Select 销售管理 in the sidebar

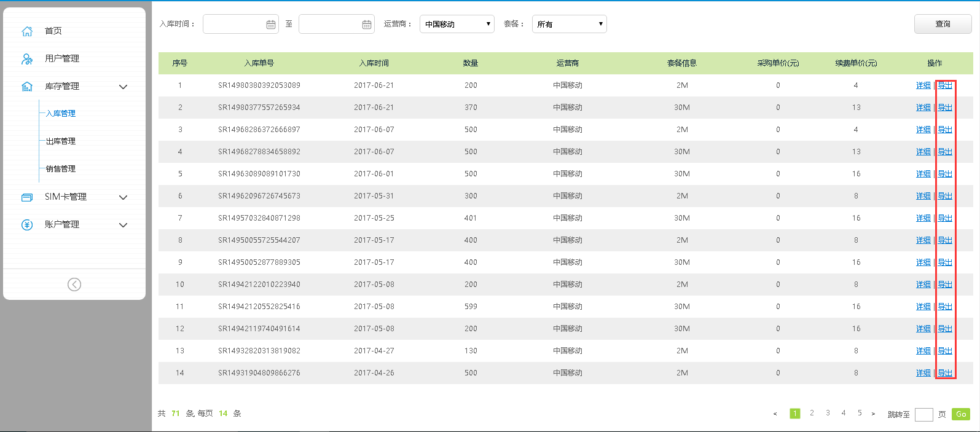pyautogui.click(x=61, y=169)
